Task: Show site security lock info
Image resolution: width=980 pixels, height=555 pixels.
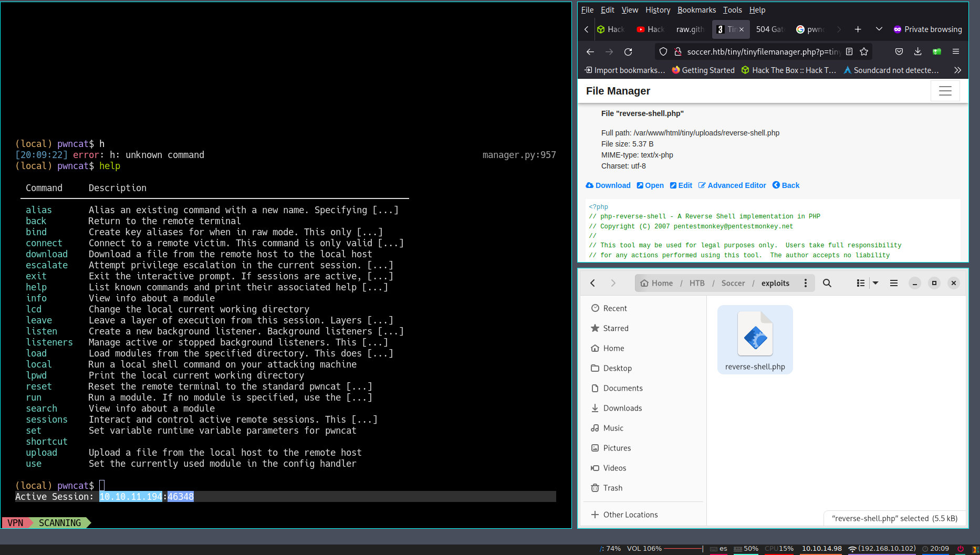Action: coord(678,51)
